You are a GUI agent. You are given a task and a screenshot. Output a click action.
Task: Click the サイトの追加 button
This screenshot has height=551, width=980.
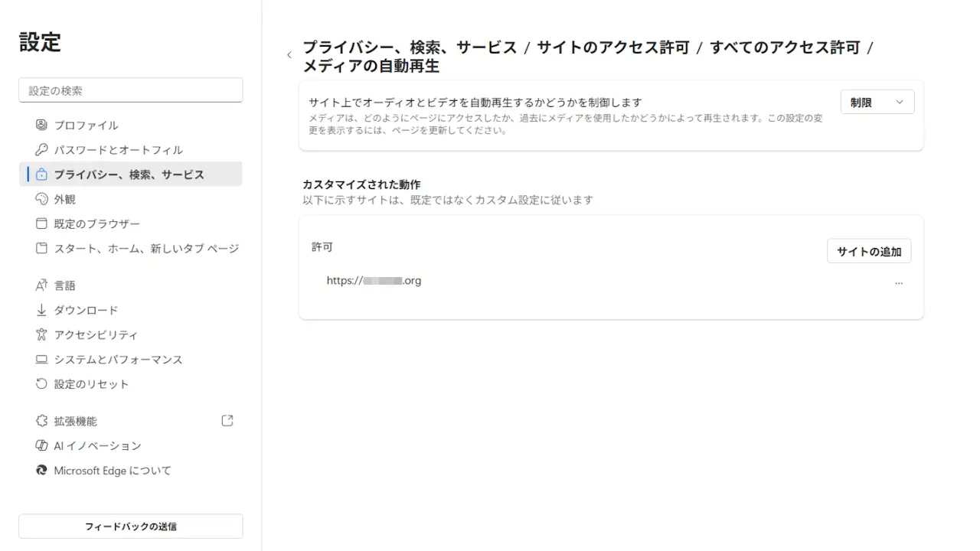pos(869,251)
